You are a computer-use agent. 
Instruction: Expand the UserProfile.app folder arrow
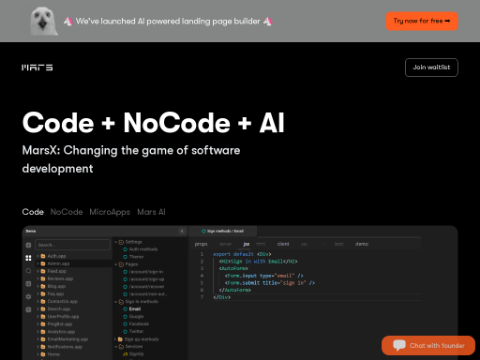click(x=38, y=316)
